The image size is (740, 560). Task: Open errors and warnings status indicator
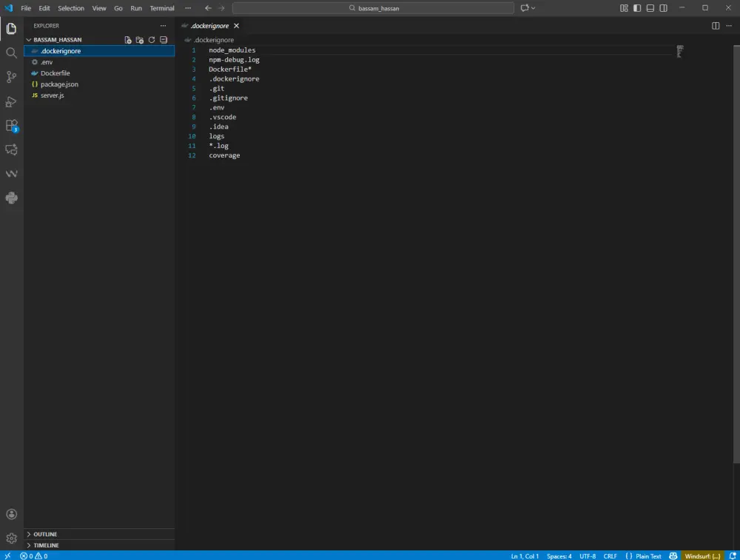click(33, 556)
